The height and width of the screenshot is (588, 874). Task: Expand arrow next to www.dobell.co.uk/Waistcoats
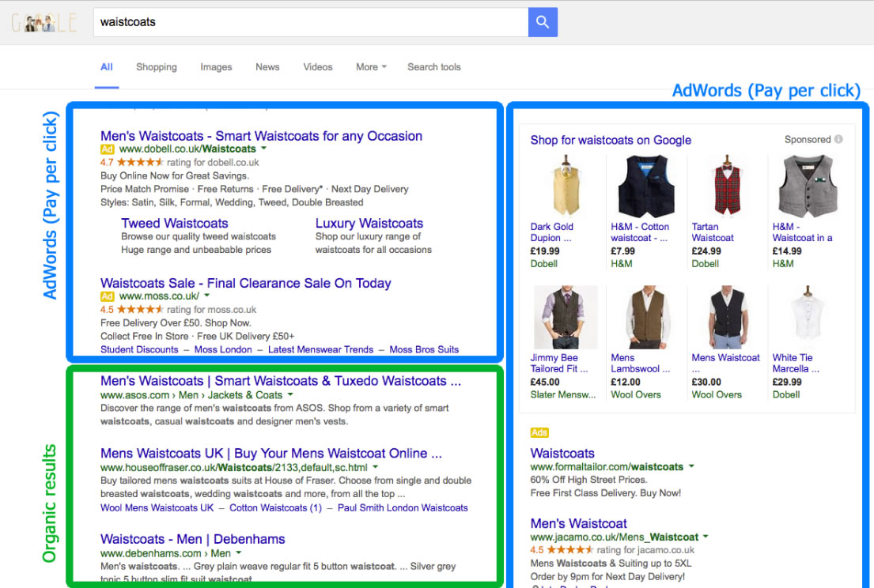263,149
